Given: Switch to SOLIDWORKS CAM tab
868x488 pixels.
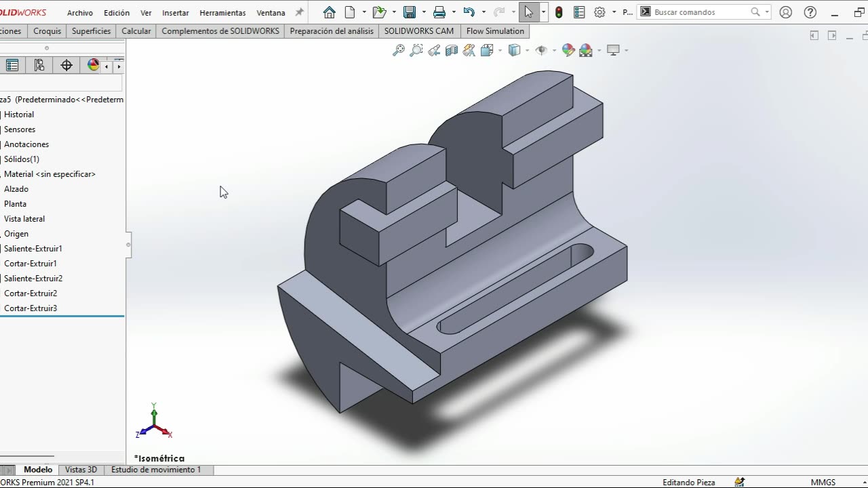Looking at the screenshot, I should pyautogui.click(x=419, y=31).
